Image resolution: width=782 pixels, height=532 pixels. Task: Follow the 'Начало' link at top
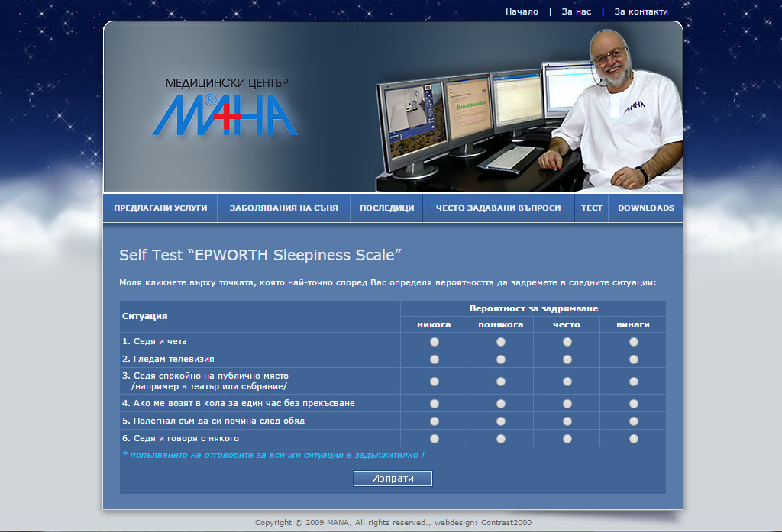(522, 11)
